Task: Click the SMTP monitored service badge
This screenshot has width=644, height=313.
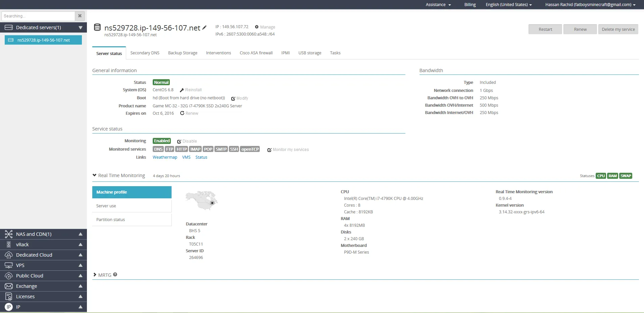Action: pyautogui.click(x=221, y=149)
